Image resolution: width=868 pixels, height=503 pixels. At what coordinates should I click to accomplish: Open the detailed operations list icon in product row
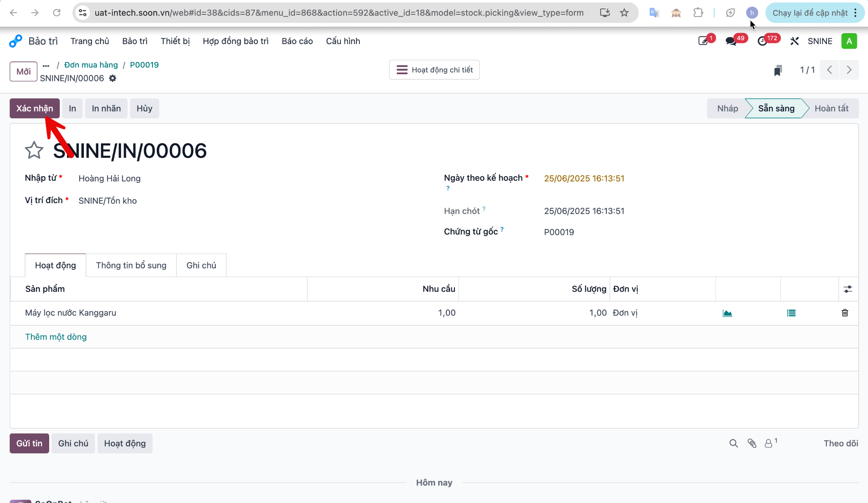pos(791,313)
